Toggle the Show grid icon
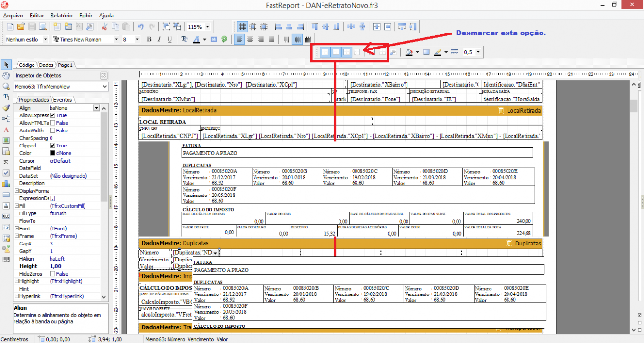 (242, 27)
